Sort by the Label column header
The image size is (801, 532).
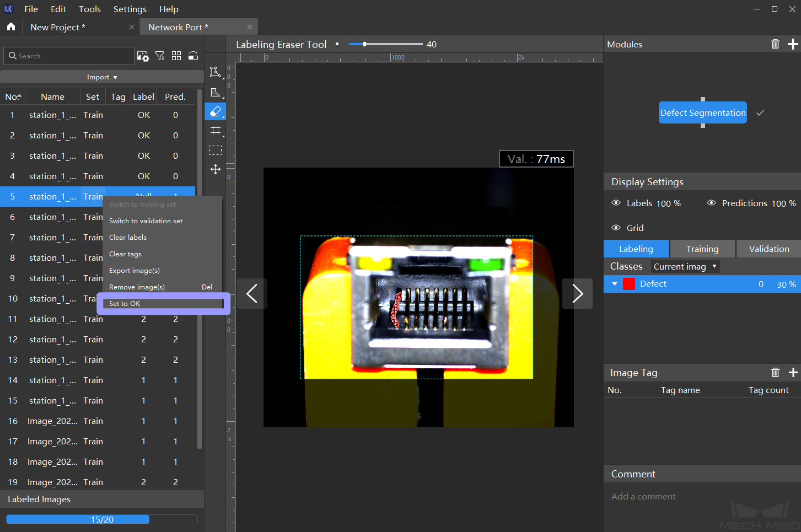click(x=143, y=96)
